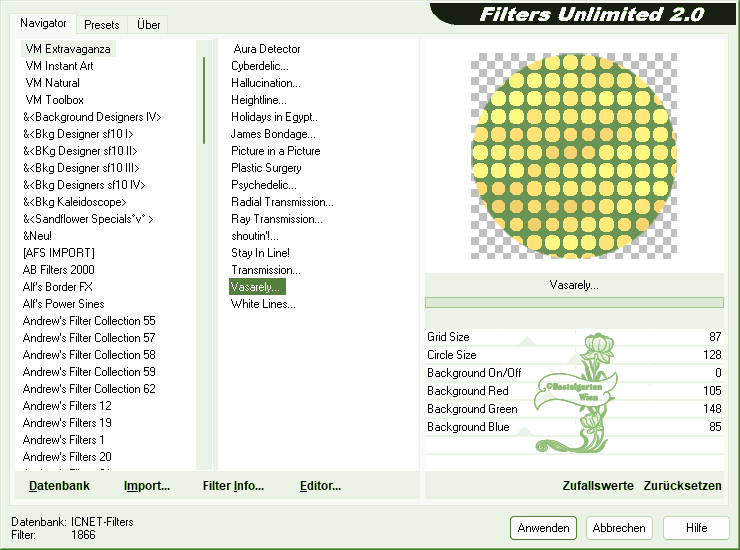Select VM Natural category
Image resolution: width=740 pixels, height=550 pixels.
[x=52, y=83]
